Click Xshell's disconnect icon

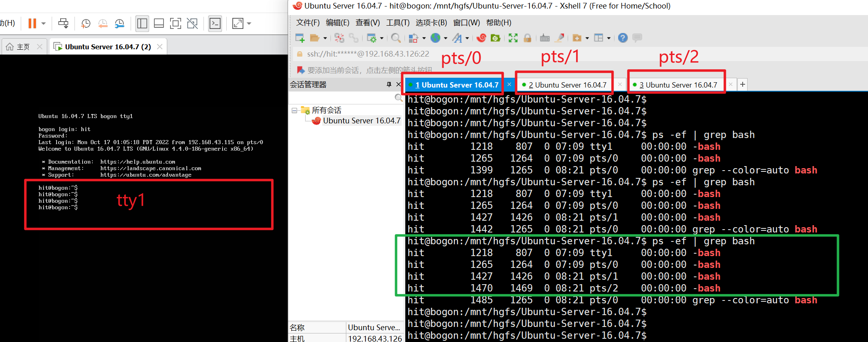339,38
